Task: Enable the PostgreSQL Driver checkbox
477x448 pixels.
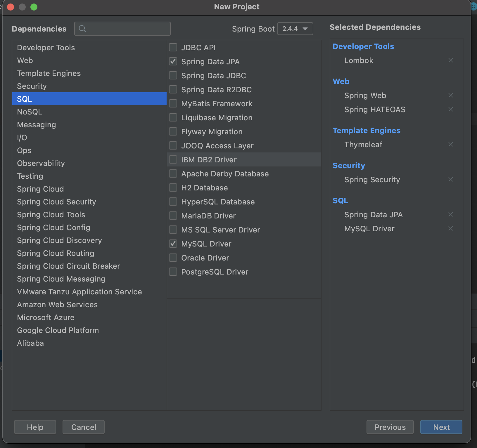Action: [x=173, y=272]
